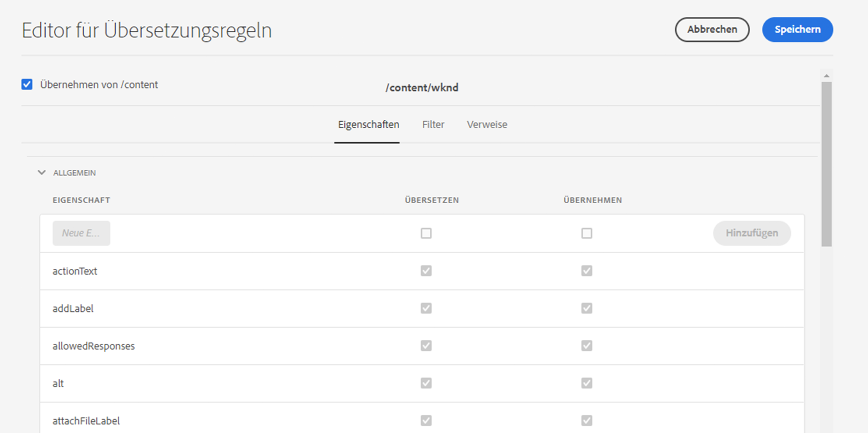The height and width of the screenshot is (433, 868).
Task: Toggle Übersetzen checkbox for addLabel
Action: point(426,308)
